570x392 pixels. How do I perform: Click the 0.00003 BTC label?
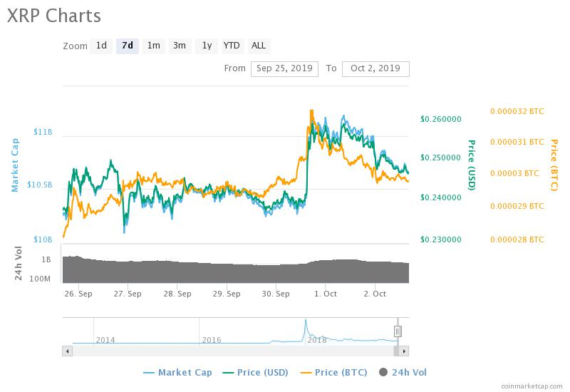coord(514,173)
